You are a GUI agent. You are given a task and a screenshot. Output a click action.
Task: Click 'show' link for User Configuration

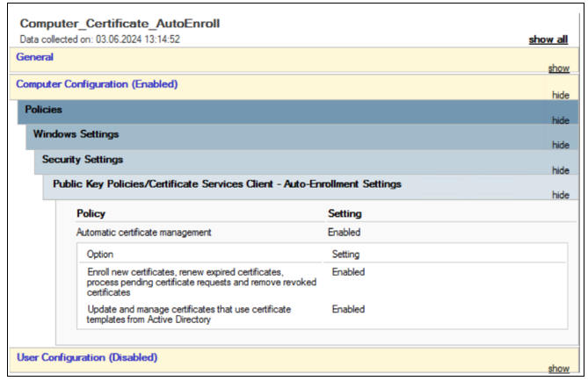tap(558, 369)
